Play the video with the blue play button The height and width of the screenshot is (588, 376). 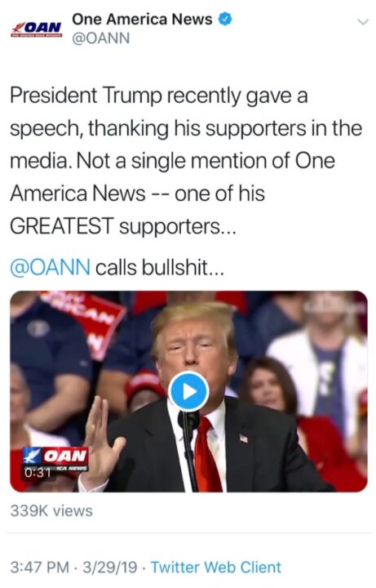(188, 391)
